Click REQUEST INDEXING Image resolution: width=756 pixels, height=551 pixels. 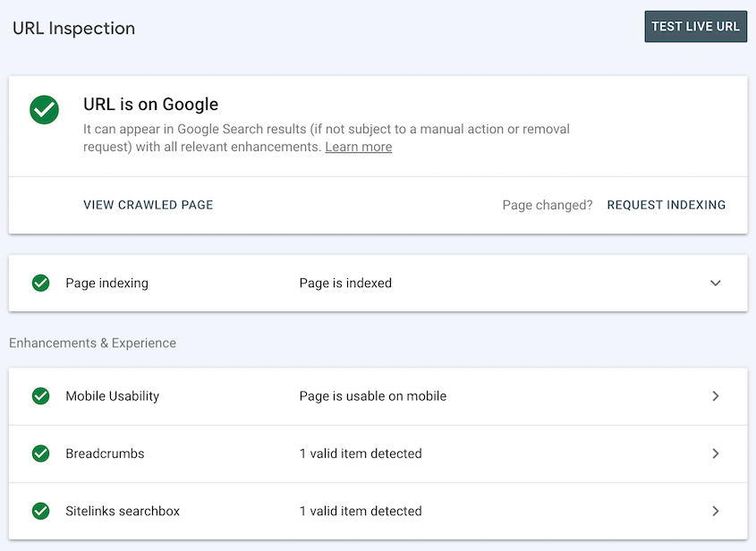click(x=667, y=205)
